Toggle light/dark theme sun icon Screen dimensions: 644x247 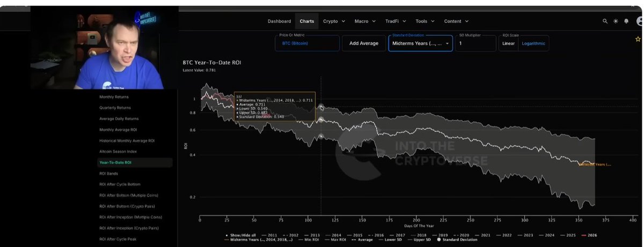[x=616, y=21]
